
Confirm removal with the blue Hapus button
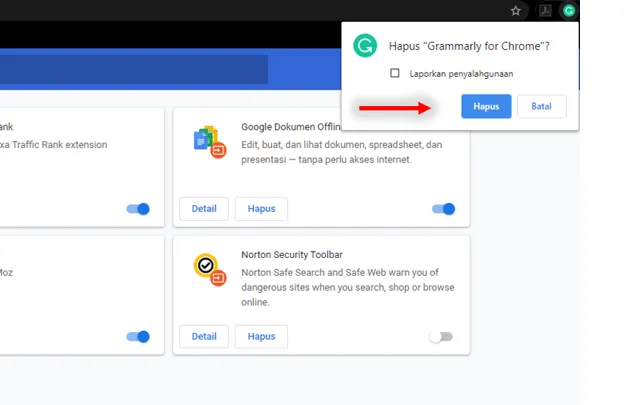click(486, 106)
